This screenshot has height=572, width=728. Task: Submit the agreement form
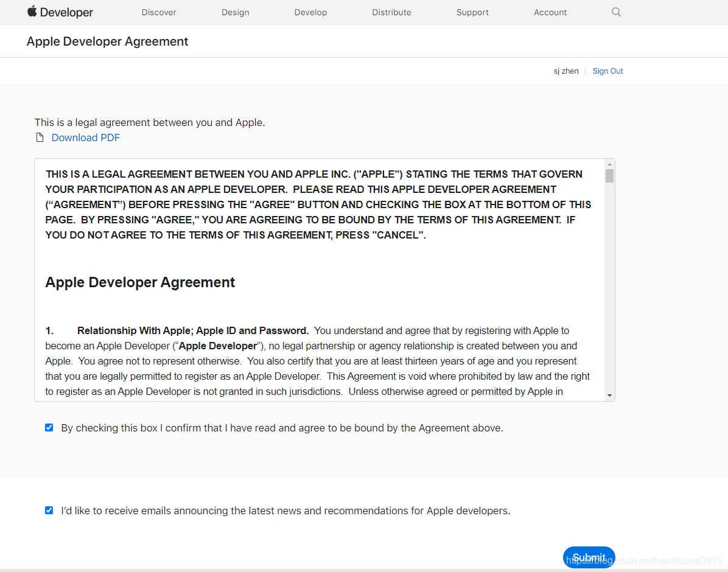coord(589,557)
